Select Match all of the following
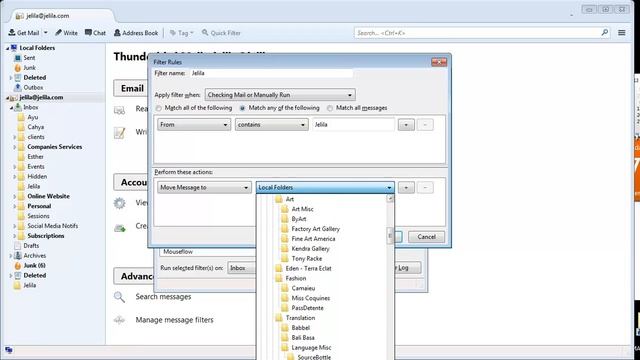Screen dimensions: 640x360 coord(159,108)
